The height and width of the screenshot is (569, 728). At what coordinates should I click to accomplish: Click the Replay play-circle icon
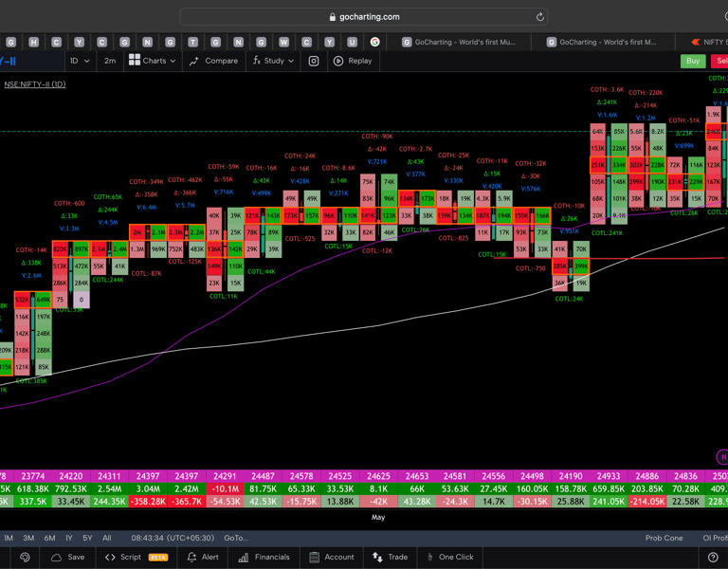(338, 61)
